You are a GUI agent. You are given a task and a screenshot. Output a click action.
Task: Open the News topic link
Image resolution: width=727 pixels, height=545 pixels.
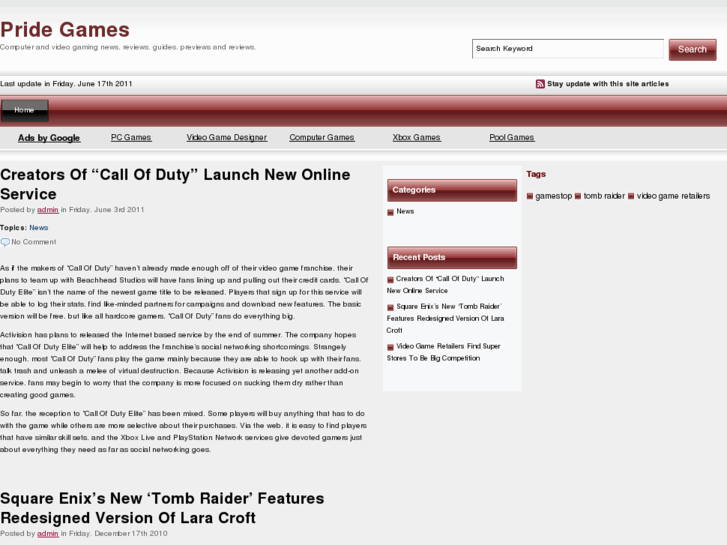[x=38, y=228]
